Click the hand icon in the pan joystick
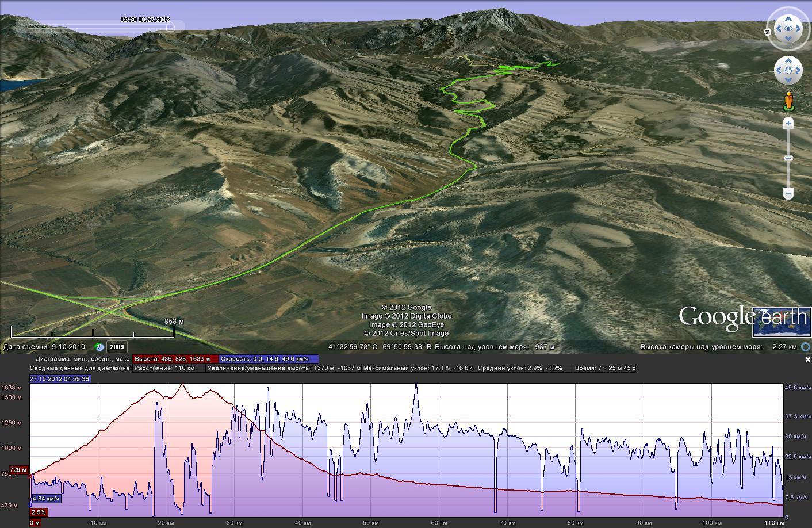Image resolution: width=812 pixels, height=528 pixels. (788, 71)
